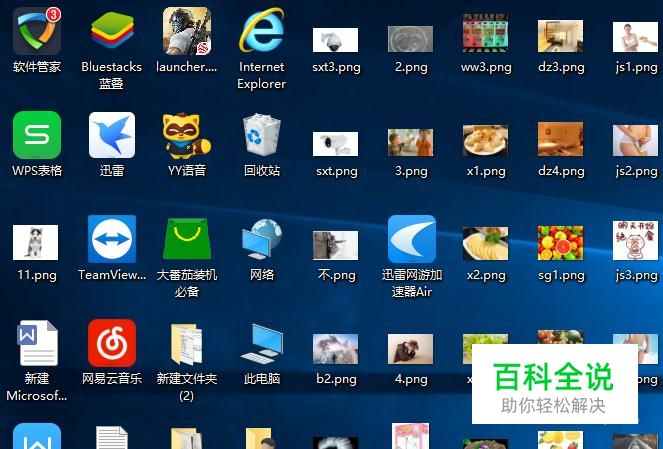Viewport: 663px width, 449px height.
Task: Select the sxt.png security camera file
Action: 335,144
